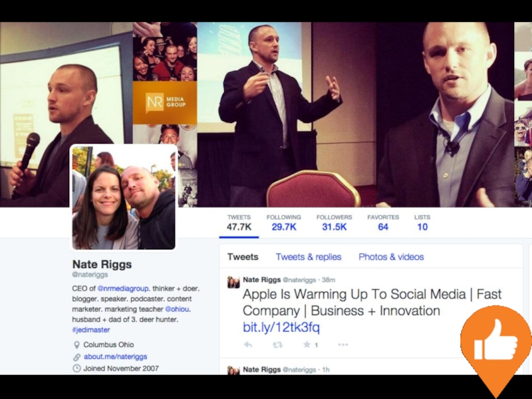Favorite the tweet using the star icon
532x399 pixels.
tap(307, 344)
